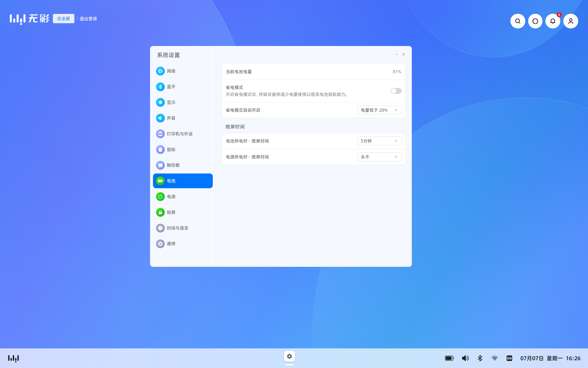Click the 系统设置 window title
The image size is (588, 368).
(x=168, y=55)
